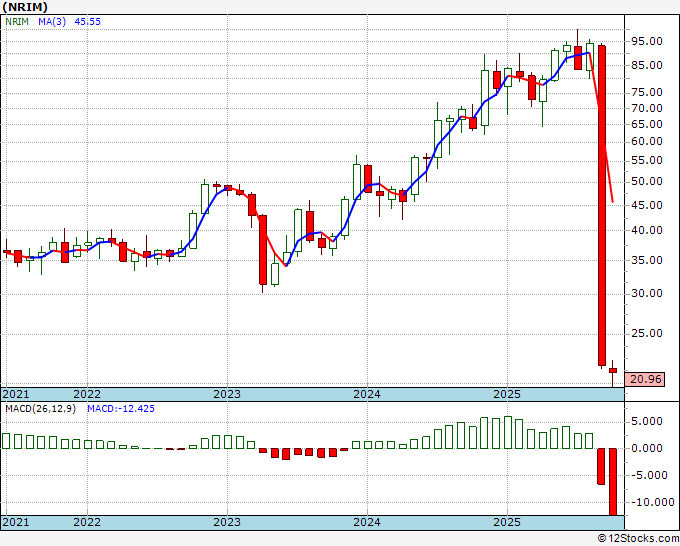Select the NRIM legend label

[x=17, y=22]
